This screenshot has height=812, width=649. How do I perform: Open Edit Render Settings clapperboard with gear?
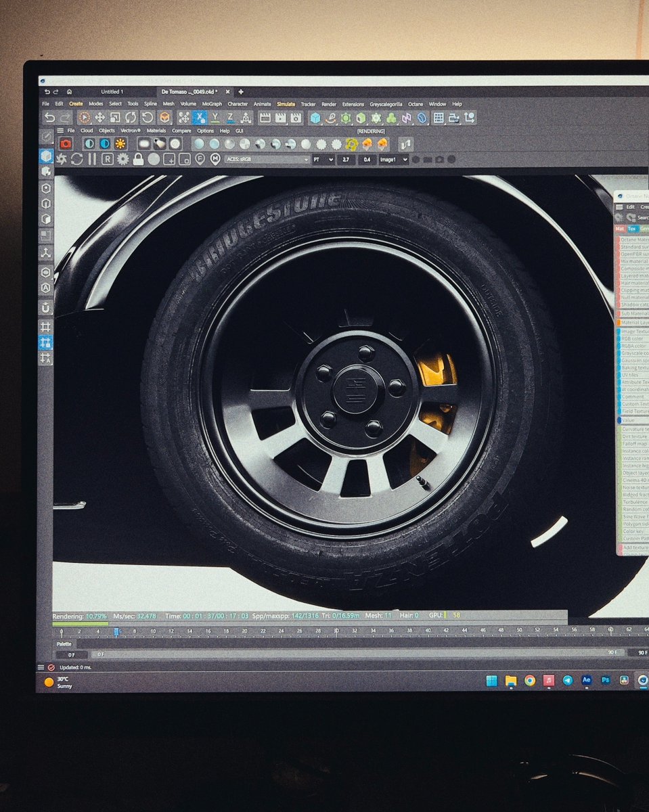296,117
